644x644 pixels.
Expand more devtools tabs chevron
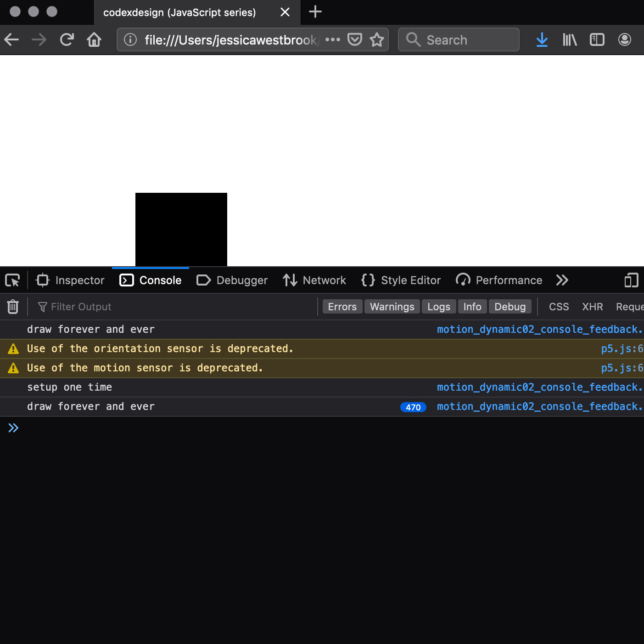(x=562, y=280)
